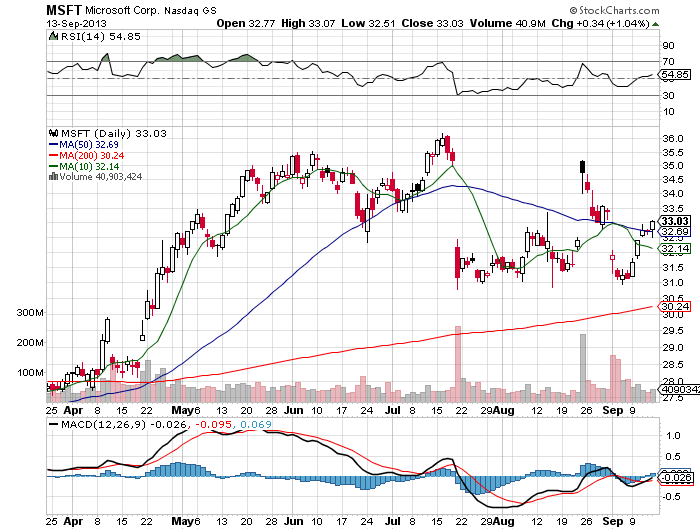Click the date 13-Sep-2013
The height and width of the screenshot is (530, 700).
coord(76,23)
